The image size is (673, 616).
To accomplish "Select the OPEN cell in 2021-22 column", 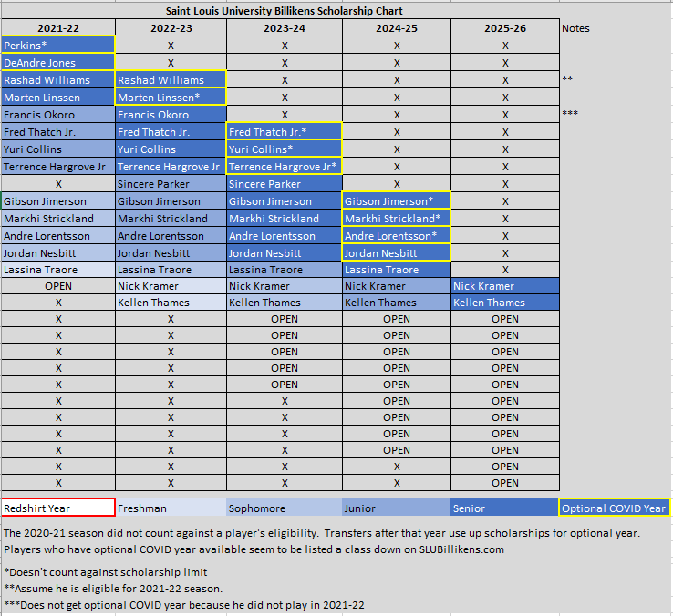I will [x=57, y=286].
